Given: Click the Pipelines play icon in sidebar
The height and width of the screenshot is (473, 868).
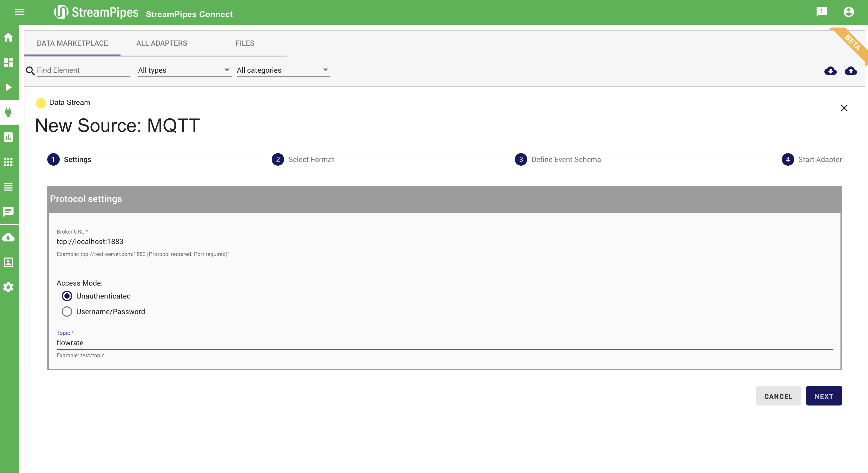Looking at the screenshot, I should point(9,87).
